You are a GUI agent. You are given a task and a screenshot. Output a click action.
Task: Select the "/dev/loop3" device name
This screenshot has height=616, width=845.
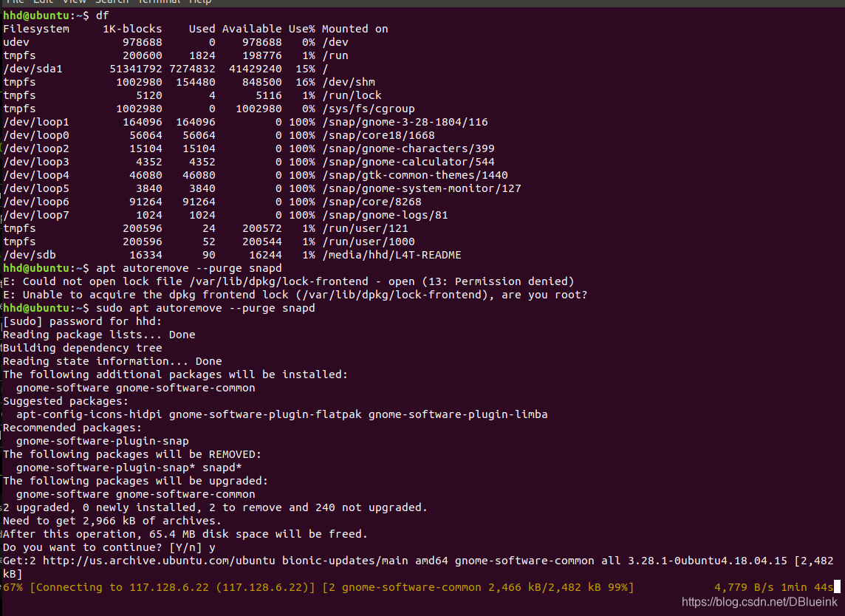point(36,162)
